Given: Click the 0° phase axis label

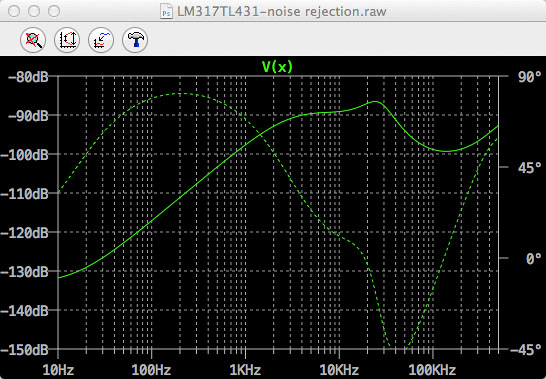Looking at the screenshot, I should [533, 259].
